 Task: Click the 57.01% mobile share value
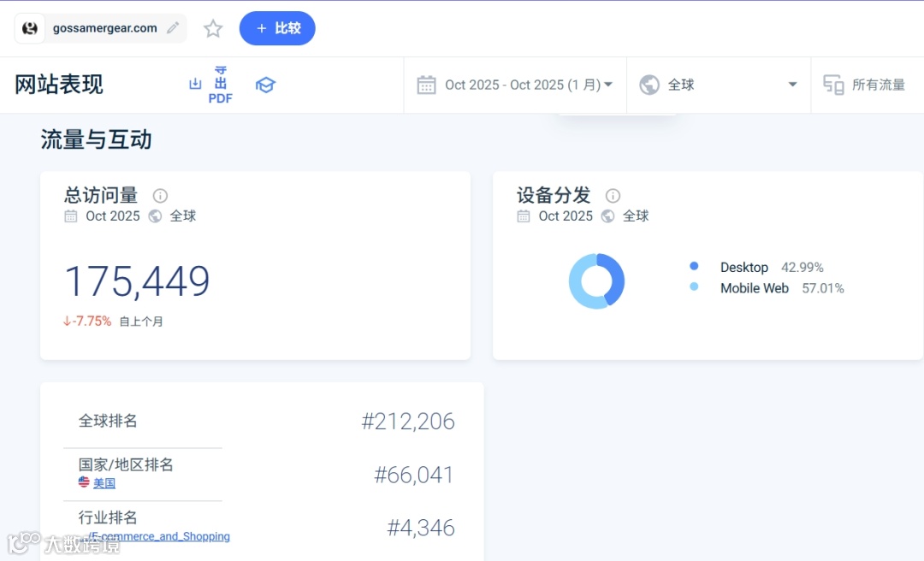click(x=823, y=288)
